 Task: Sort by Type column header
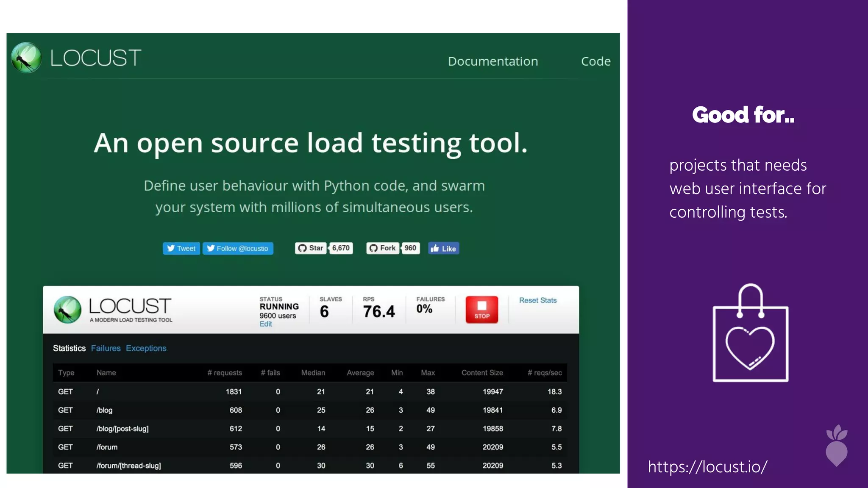[x=66, y=373]
